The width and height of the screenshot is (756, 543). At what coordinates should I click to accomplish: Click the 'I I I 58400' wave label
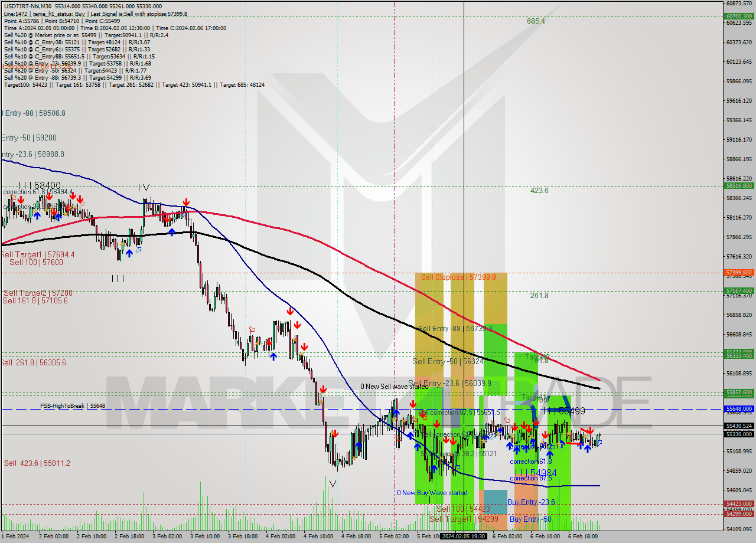(39, 185)
